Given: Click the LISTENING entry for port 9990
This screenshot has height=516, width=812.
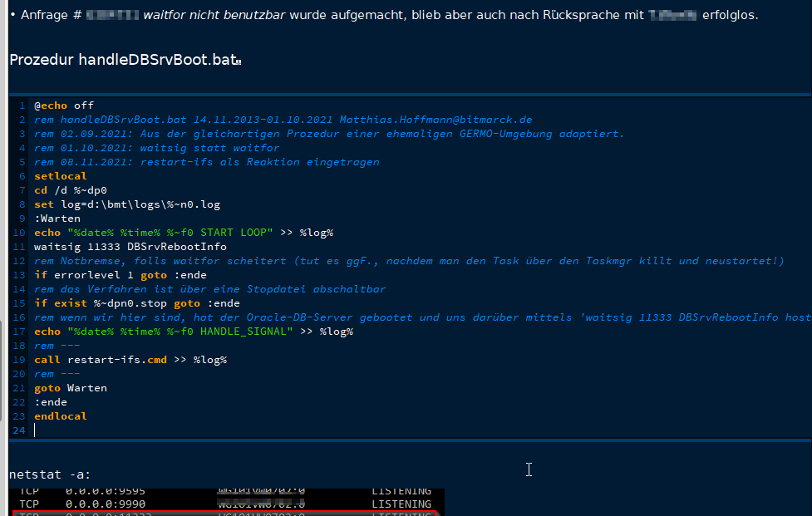Looking at the screenshot, I should click(401, 503).
